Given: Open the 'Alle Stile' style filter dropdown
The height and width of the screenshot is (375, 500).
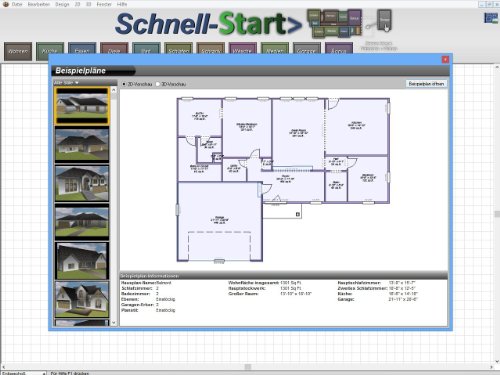Looking at the screenshot, I should pyautogui.click(x=66, y=82).
